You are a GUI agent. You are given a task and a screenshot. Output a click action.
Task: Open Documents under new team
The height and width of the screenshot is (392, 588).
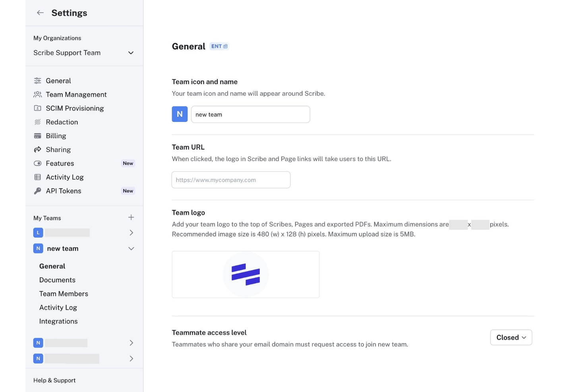(x=57, y=280)
